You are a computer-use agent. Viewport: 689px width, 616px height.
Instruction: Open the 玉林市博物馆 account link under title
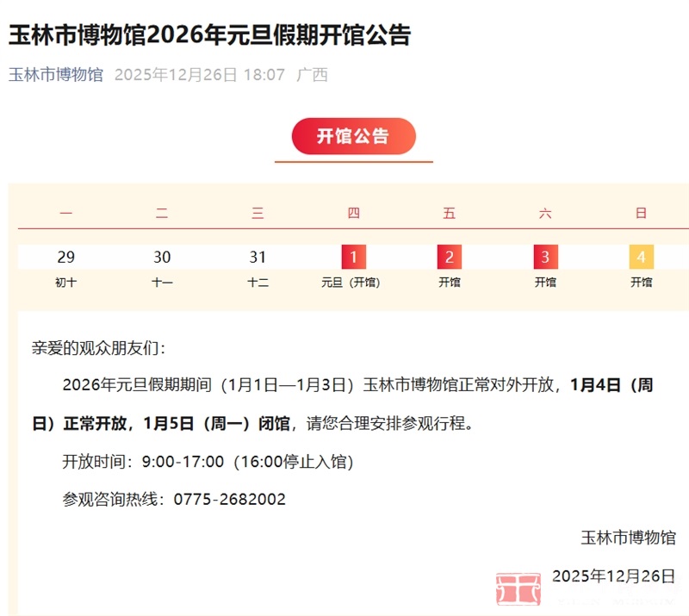[x=56, y=75]
